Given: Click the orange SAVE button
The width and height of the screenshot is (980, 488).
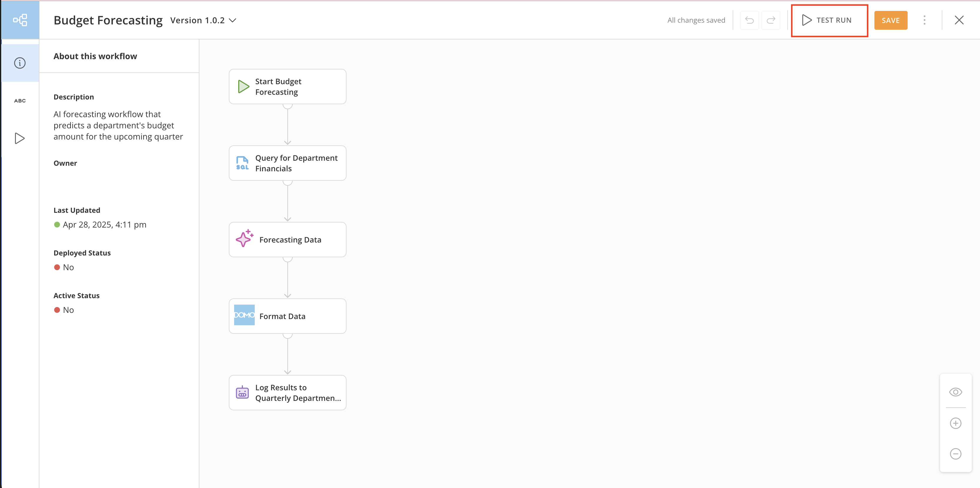Looking at the screenshot, I should pyautogui.click(x=890, y=20).
